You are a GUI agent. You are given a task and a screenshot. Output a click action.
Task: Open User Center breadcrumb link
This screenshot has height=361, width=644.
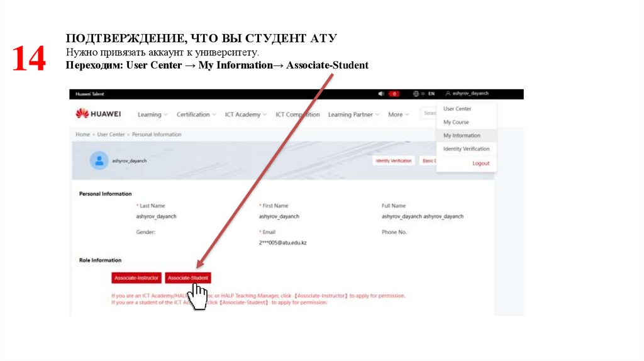tap(111, 135)
